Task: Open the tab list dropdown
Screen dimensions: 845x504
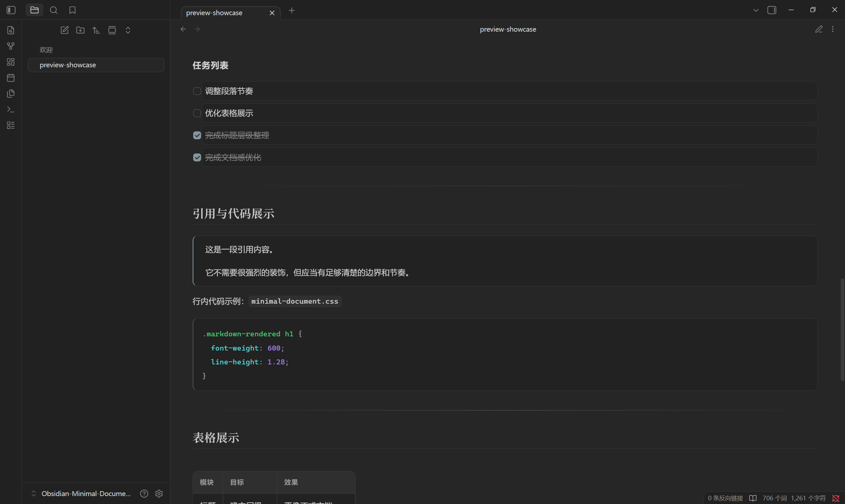Action: coord(756,10)
